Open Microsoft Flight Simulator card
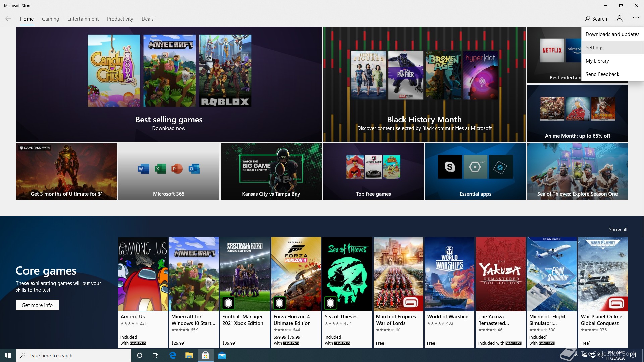Image resolution: width=644 pixels, height=362 pixels. (x=552, y=292)
